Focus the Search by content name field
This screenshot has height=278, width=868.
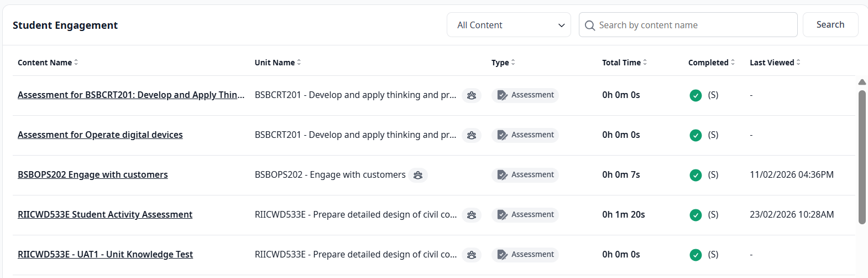coord(694,25)
